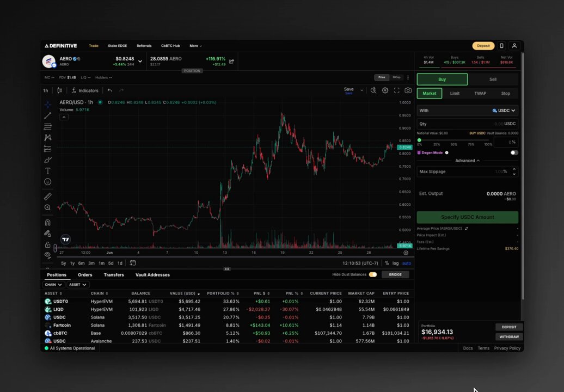Go to Stake EDGE page
This screenshot has height=392, width=564.
coord(117,46)
